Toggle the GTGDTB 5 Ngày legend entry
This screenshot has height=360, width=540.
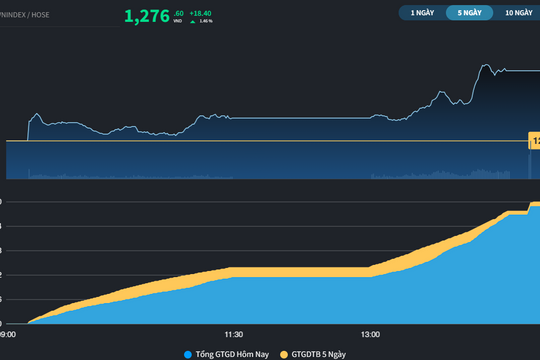click(313, 354)
